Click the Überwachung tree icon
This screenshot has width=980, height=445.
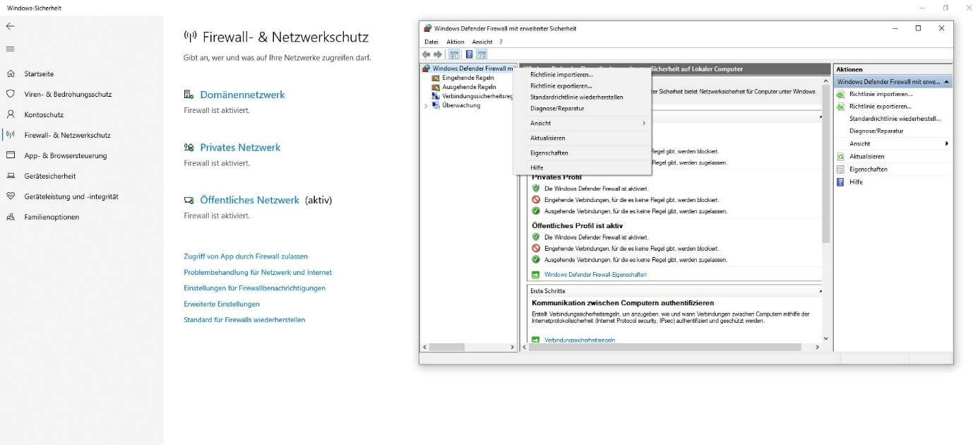coord(436,105)
